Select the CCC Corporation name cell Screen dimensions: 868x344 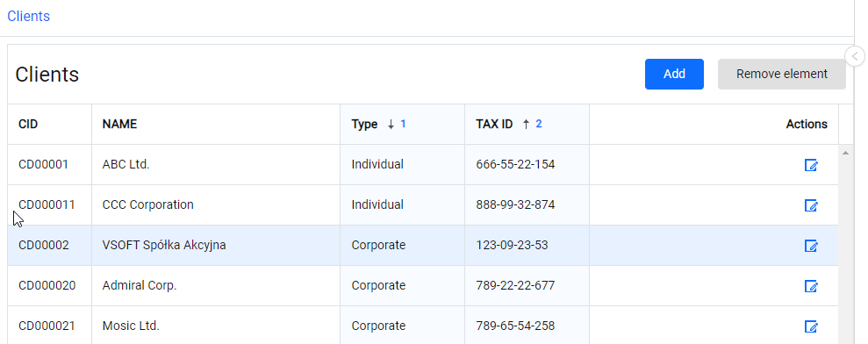pyautogui.click(x=216, y=205)
